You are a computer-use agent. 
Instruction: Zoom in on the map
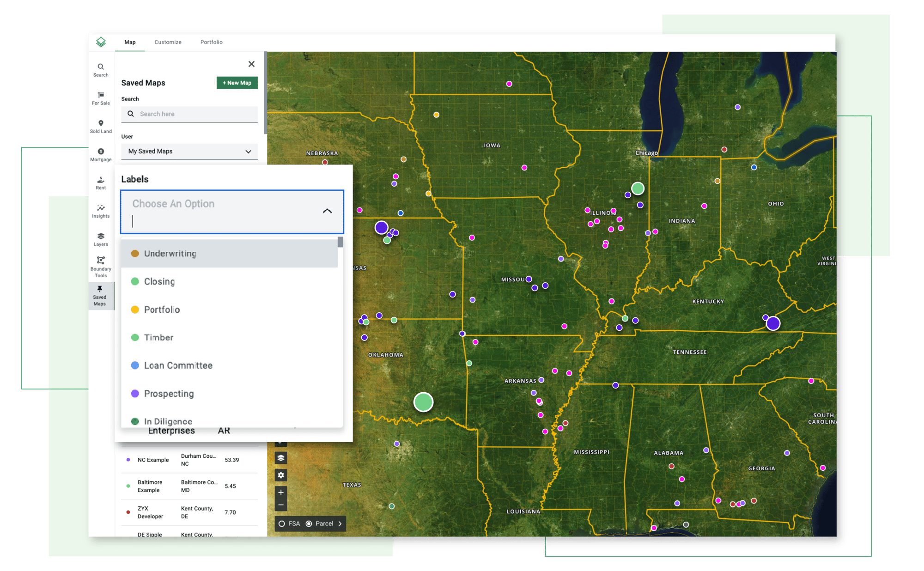(281, 492)
